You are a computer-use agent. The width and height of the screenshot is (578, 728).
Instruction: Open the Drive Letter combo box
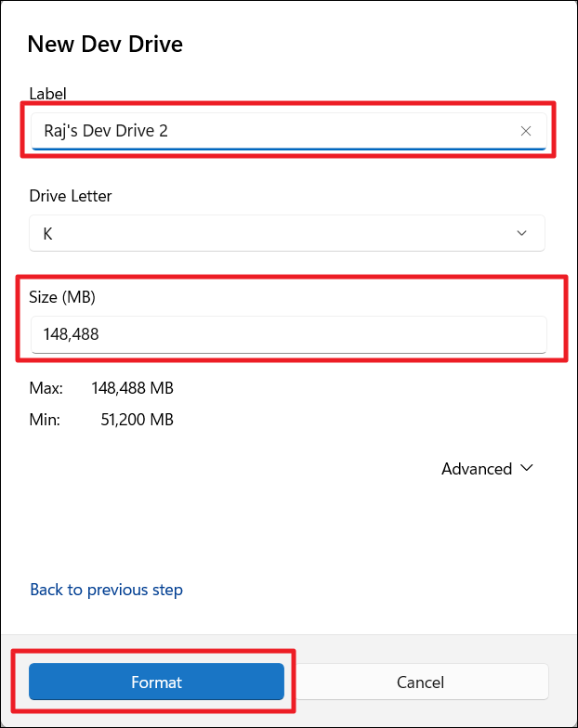click(279, 233)
